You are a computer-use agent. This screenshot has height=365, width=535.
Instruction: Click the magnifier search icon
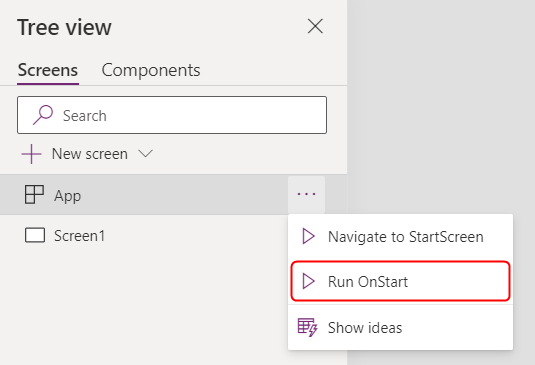click(43, 115)
